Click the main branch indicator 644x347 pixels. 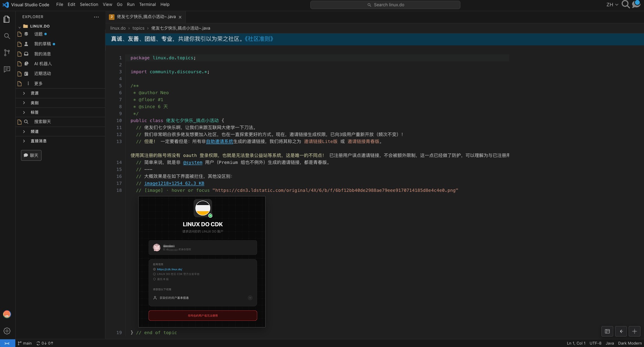[x=25, y=343]
